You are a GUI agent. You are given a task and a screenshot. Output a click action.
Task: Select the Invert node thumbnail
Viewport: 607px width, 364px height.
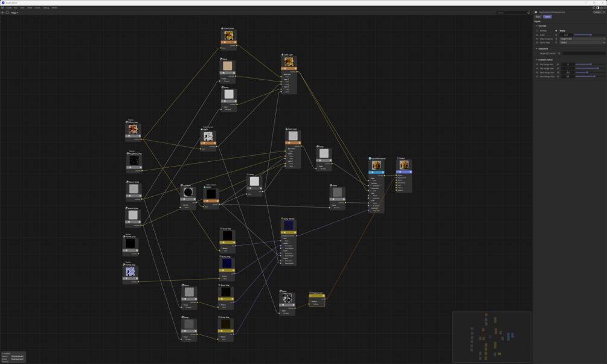(x=254, y=181)
